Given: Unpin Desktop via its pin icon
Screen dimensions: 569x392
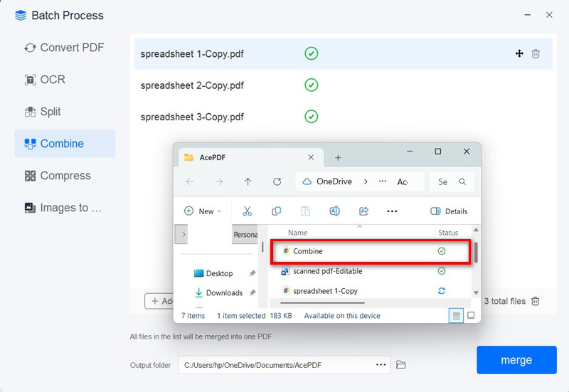Looking at the screenshot, I should click(x=252, y=273).
